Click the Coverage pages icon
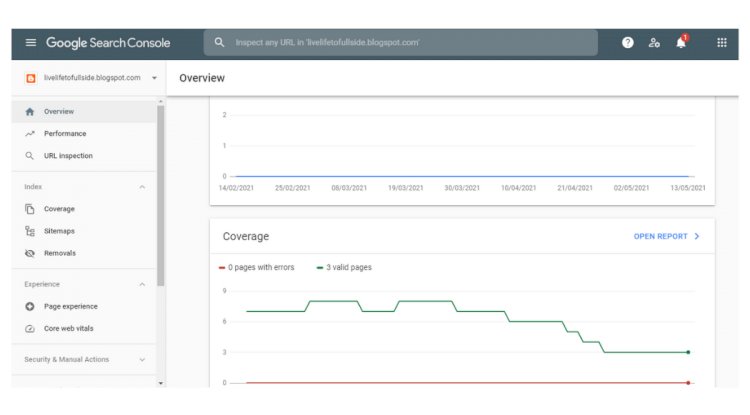The image size is (750, 415). pyautogui.click(x=30, y=209)
